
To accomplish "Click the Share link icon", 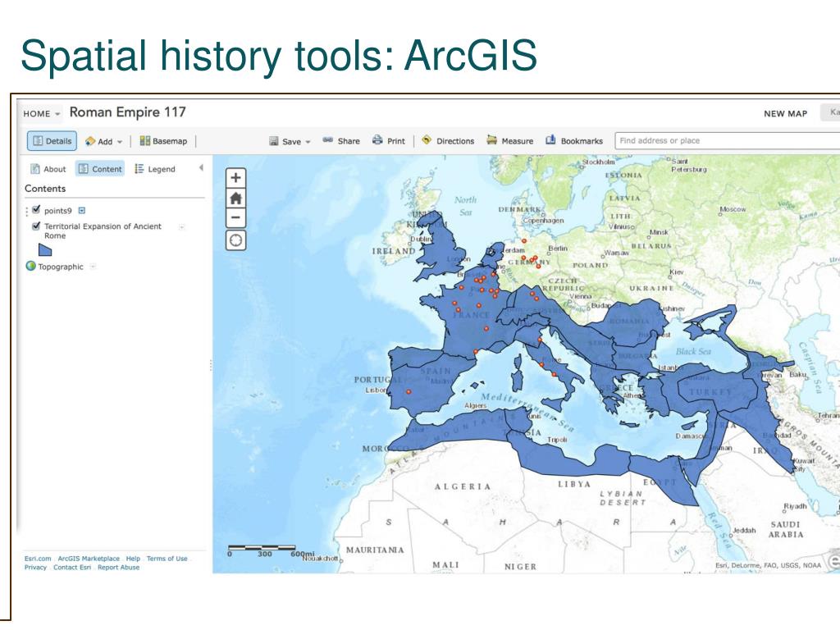I will (x=328, y=140).
